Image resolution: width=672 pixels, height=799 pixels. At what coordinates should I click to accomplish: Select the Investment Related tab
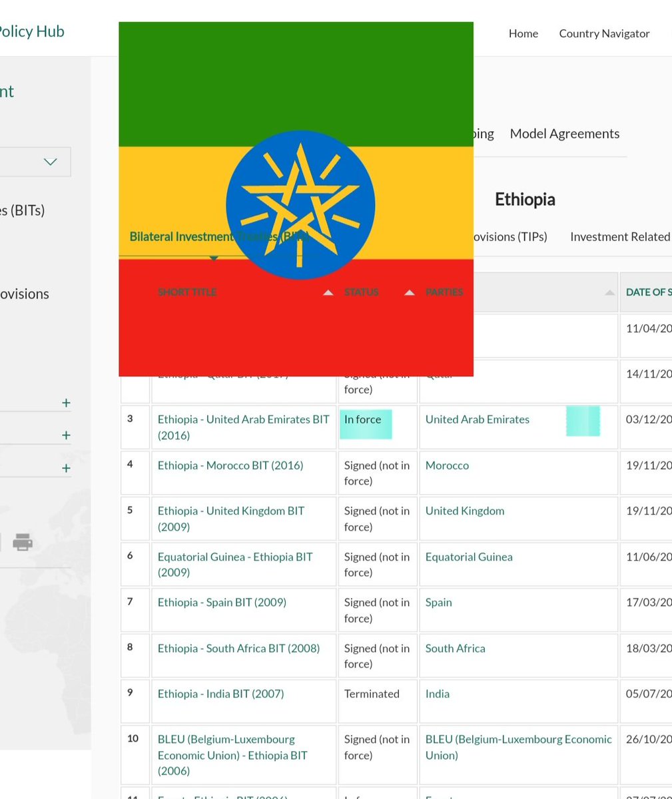coord(621,237)
